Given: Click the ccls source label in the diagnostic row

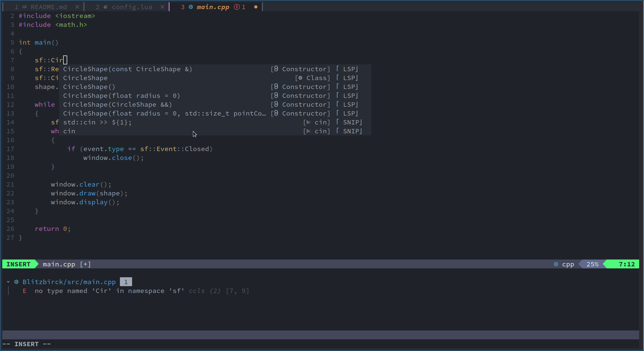Looking at the screenshot, I should click(197, 291).
